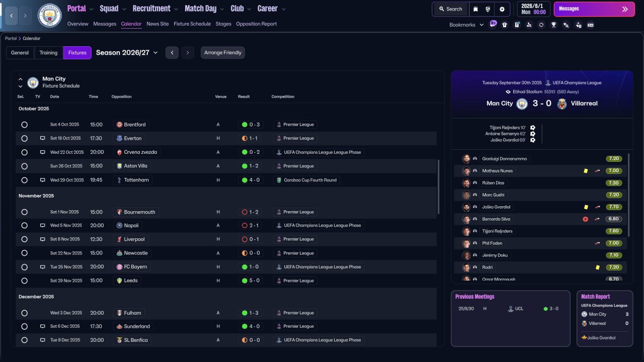Click the Villarreal crest in match panel
644x362 pixels.
[x=562, y=104]
